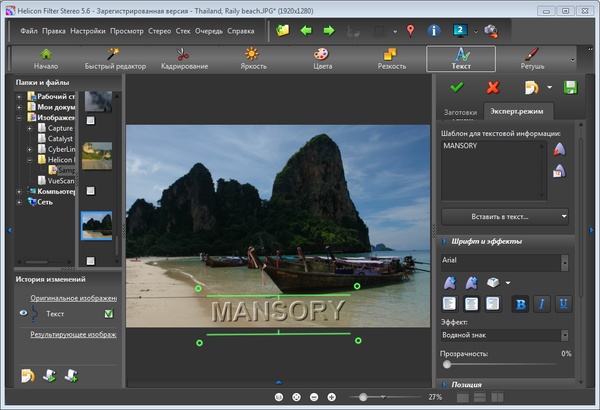Screen dimensions: 600x410
Task: Apply changes with green checkmark
Action: (x=457, y=87)
